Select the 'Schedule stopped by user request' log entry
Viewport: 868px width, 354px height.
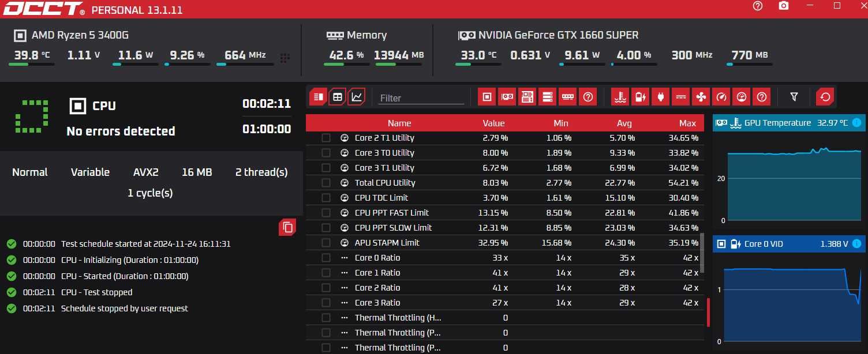125,308
